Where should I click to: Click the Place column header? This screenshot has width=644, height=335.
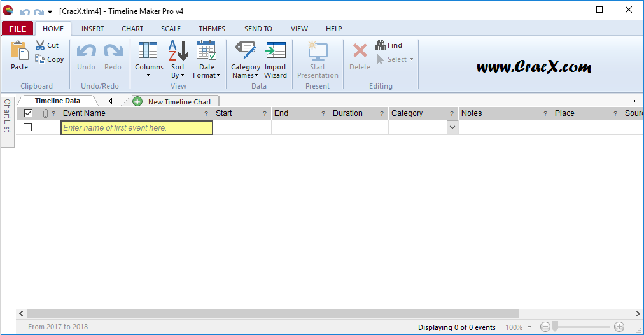point(587,113)
